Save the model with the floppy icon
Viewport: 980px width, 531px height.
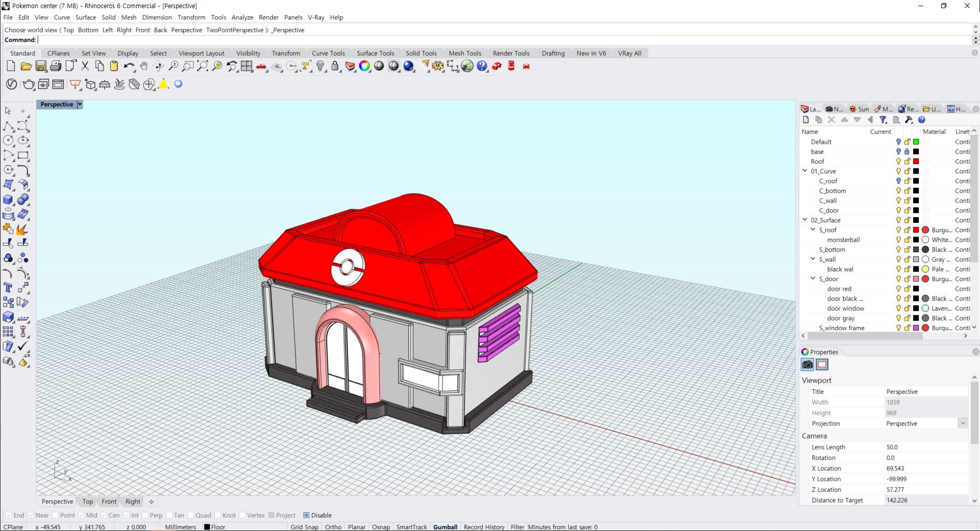pyautogui.click(x=41, y=66)
